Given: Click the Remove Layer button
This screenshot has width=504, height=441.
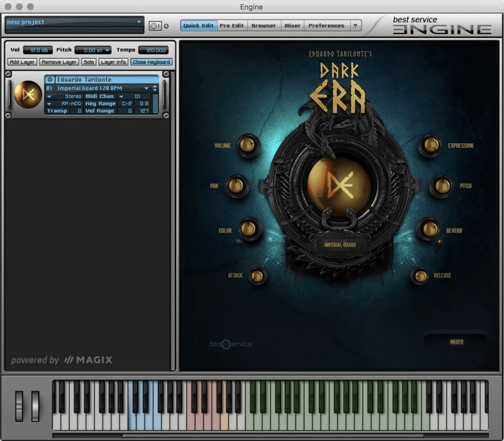Looking at the screenshot, I should (x=59, y=62).
